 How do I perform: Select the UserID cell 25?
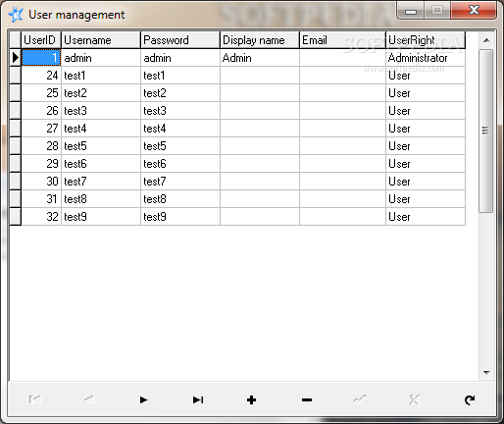41,93
